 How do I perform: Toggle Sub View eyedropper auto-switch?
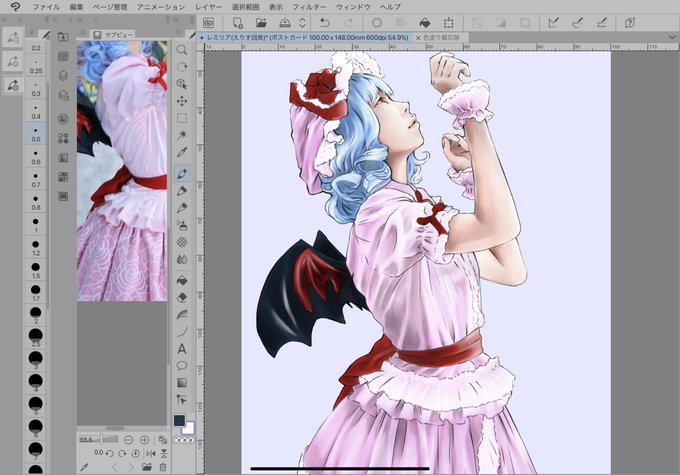[x=85, y=467]
